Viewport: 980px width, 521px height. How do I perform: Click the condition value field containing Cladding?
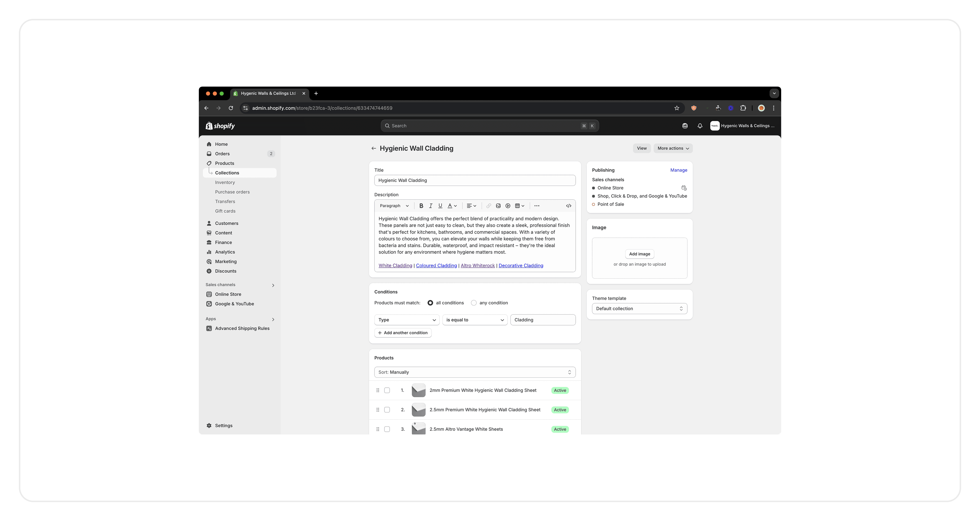543,320
